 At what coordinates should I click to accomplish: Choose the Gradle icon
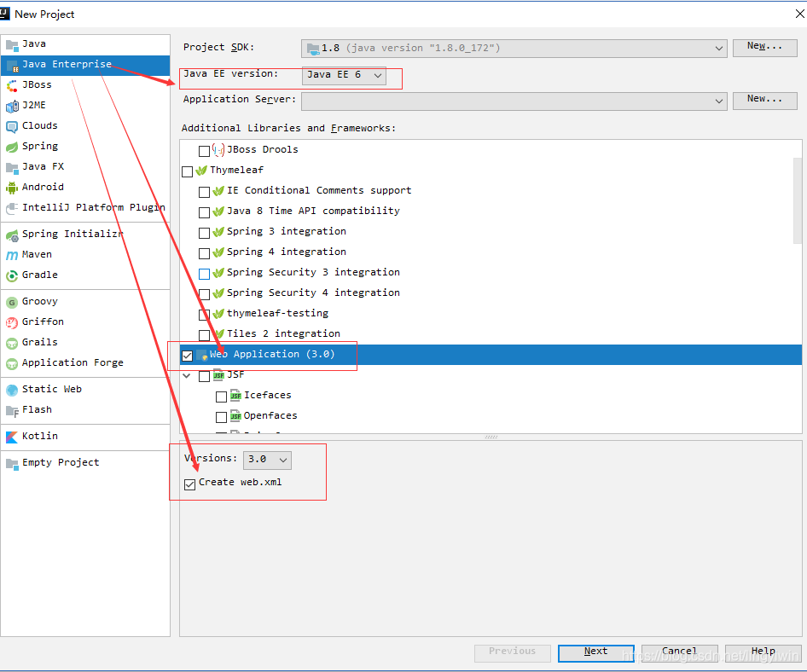(x=12, y=275)
